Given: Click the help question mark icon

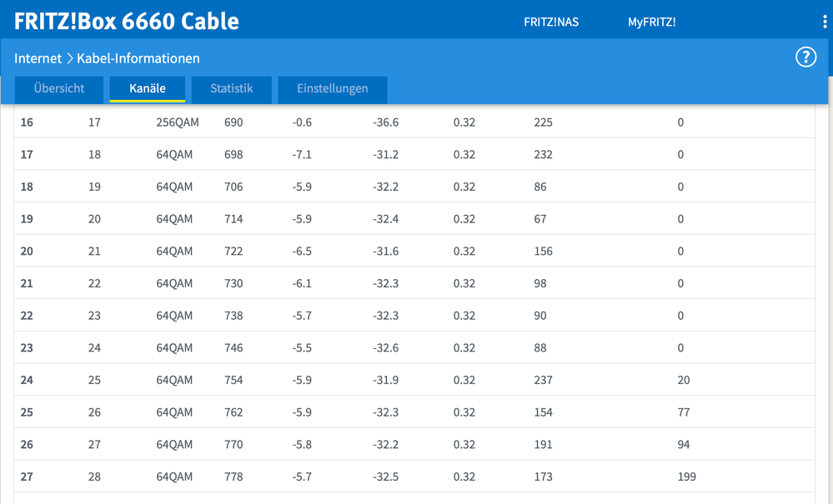Looking at the screenshot, I should click(805, 57).
